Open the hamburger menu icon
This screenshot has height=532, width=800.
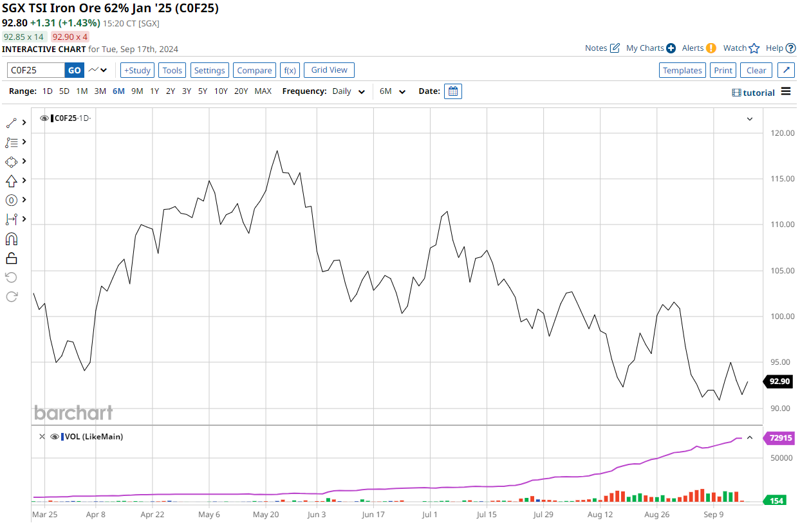[786, 91]
